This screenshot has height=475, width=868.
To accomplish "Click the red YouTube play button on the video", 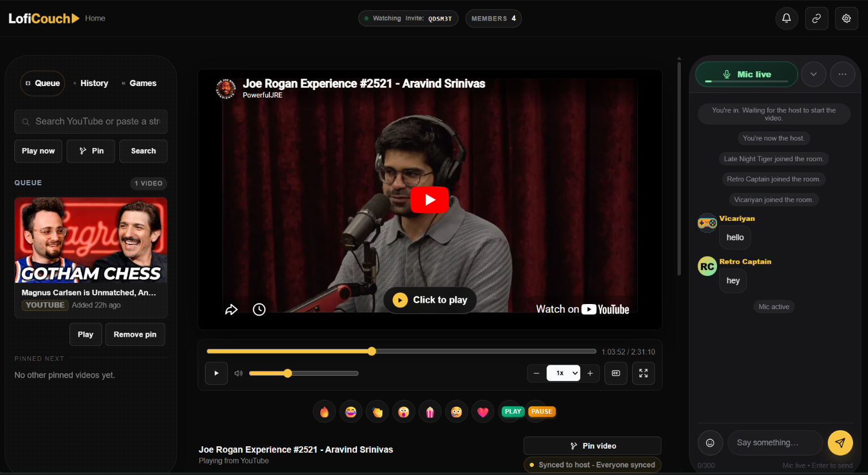I will 430,200.
